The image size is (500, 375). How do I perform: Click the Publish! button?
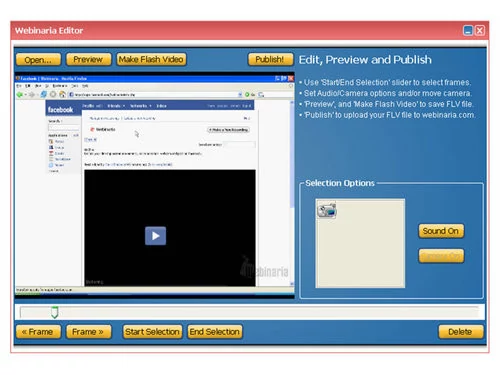(270, 59)
